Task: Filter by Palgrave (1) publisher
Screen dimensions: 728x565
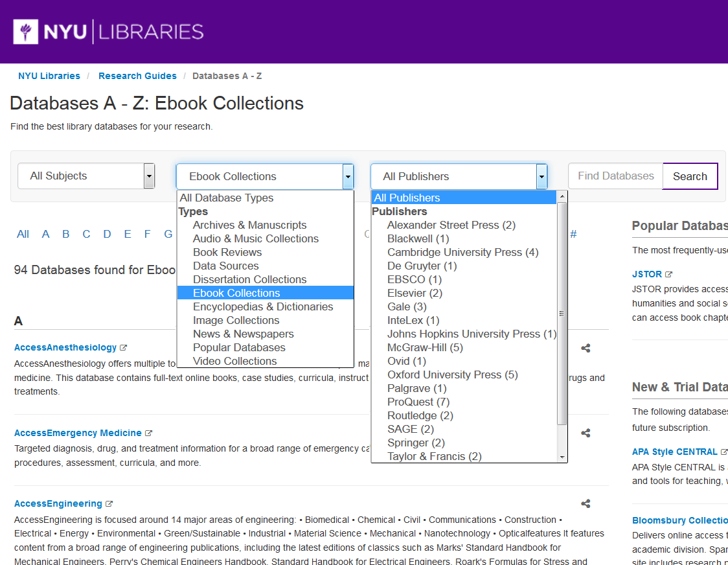Action: [464, 389]
